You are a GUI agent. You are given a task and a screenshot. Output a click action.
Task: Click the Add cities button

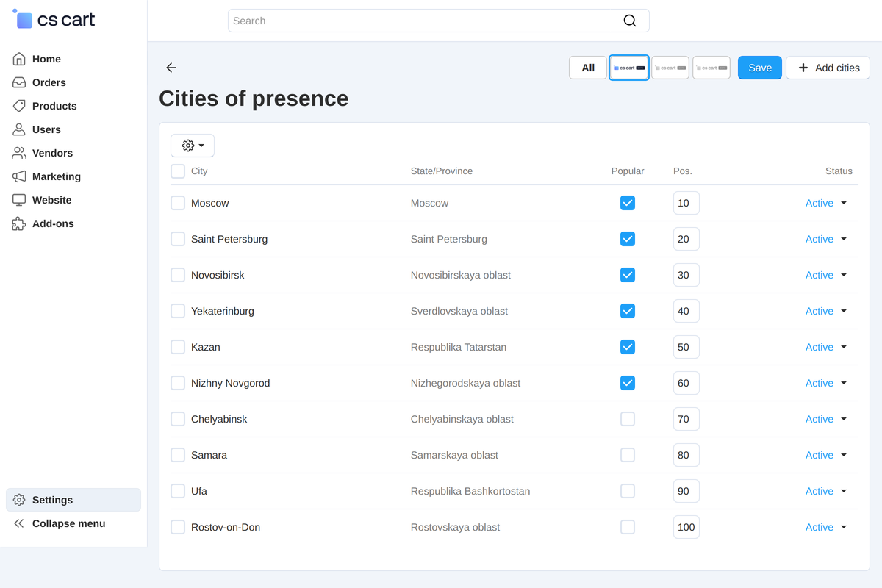[828, 68]
